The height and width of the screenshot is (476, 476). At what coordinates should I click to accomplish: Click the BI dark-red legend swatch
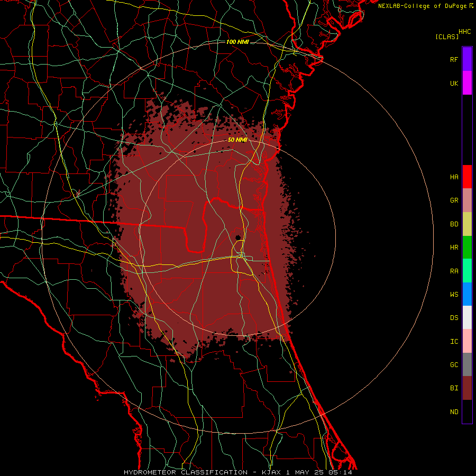[467, 388]
